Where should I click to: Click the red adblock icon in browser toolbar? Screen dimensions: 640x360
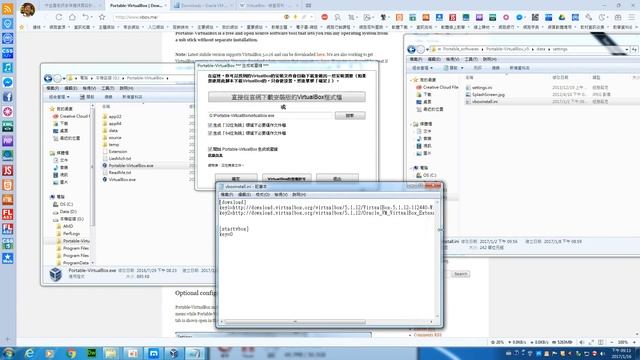coord(324,17)
